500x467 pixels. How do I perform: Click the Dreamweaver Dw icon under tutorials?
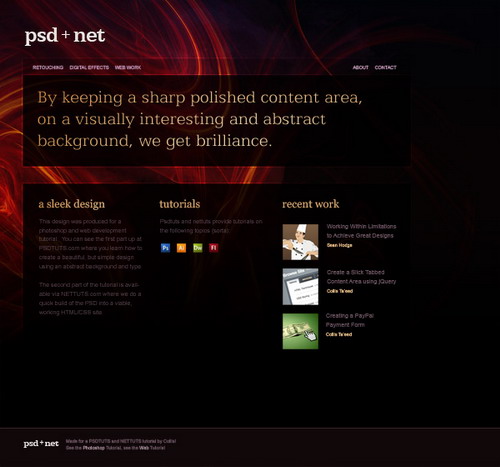click(x=198, y=248)
